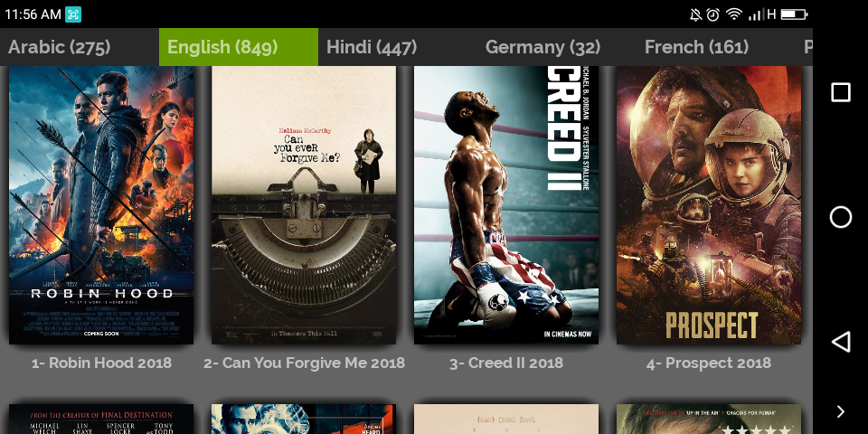Click the '3- Creed II 2018' title
Screen dimensions: 868x434
(506, 363)
